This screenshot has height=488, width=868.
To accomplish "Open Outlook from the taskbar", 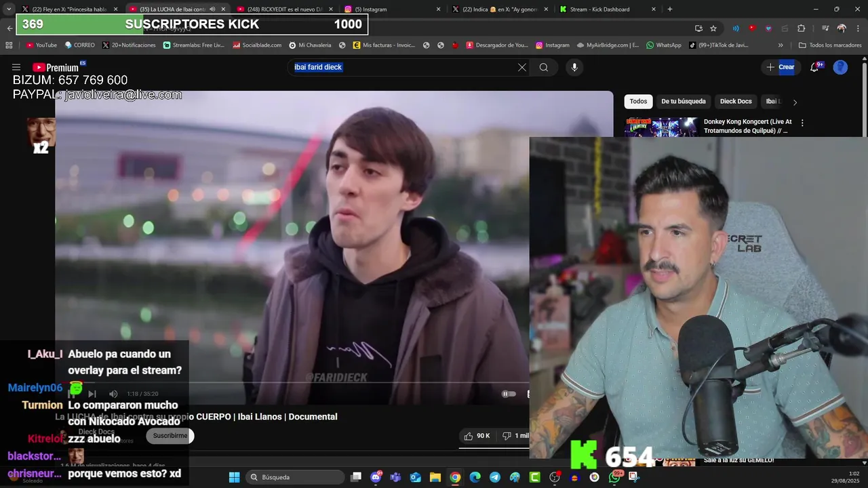I will click(415, 477).
